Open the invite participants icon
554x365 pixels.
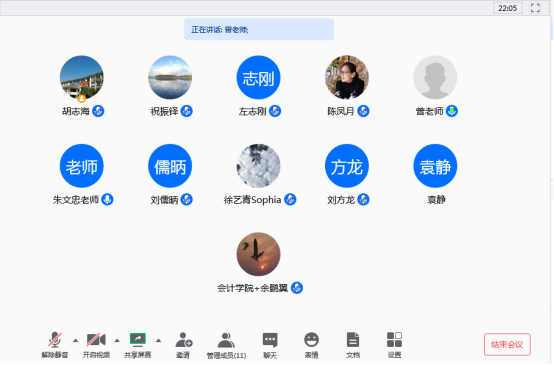184,340
